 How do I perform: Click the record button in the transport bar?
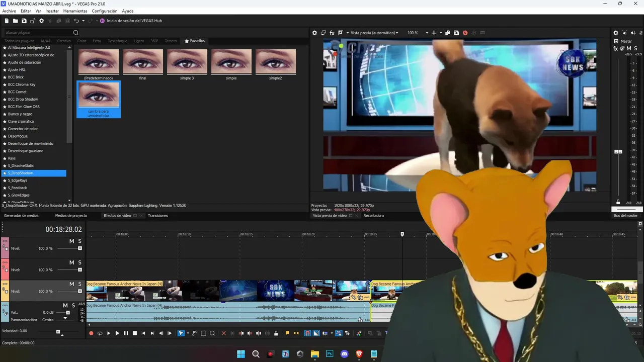pyautogui.click(x=91, y=333)
